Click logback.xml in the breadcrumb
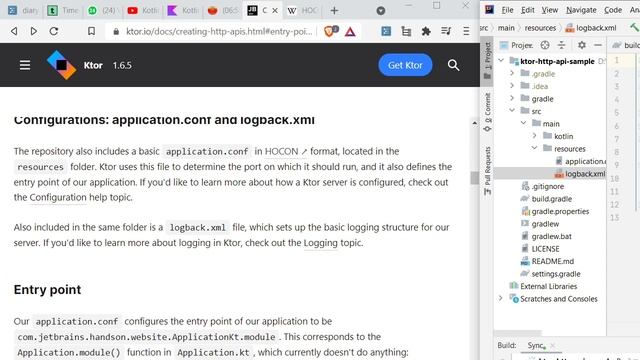Image resolution: width=640 pixels, height=360 pixels. pos(591,28)
